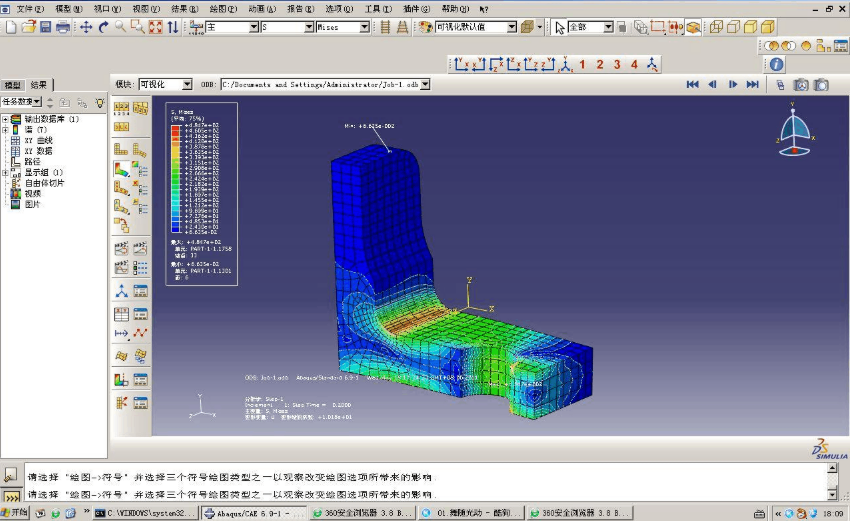Switch to the 模型 tab
The height and width of the screenshot is (521, 850).
pos(12,85)
